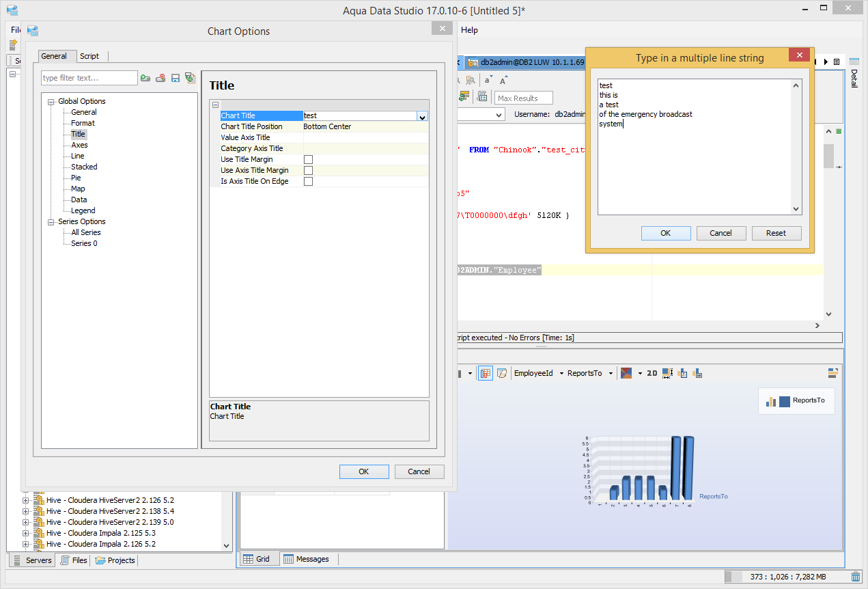Click the Detail panel grid icon
The height and width of the screenshot is (589, 868).
[x=854, y=62]
